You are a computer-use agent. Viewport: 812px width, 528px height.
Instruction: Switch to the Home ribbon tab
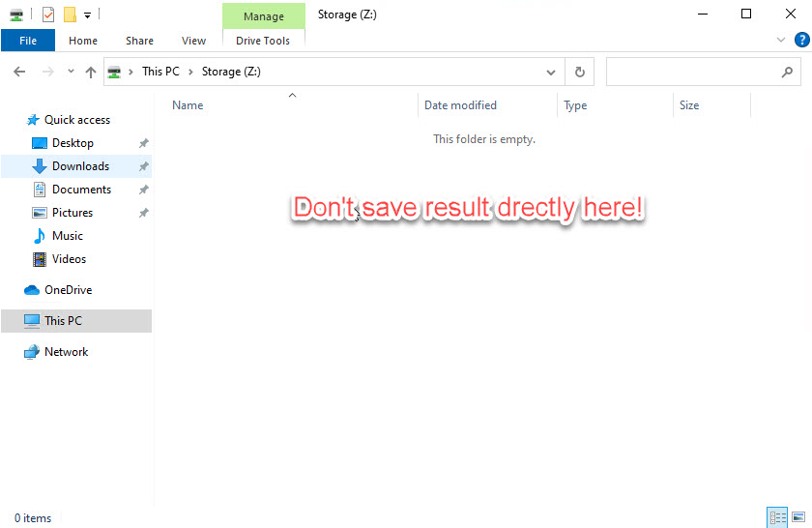tap(83, 41)
